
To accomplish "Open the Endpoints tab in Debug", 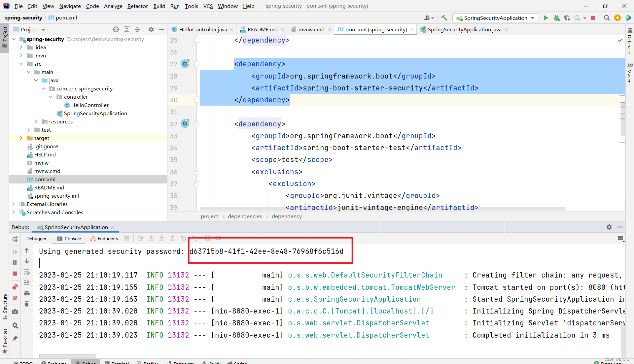I will (x=104, y=239).
